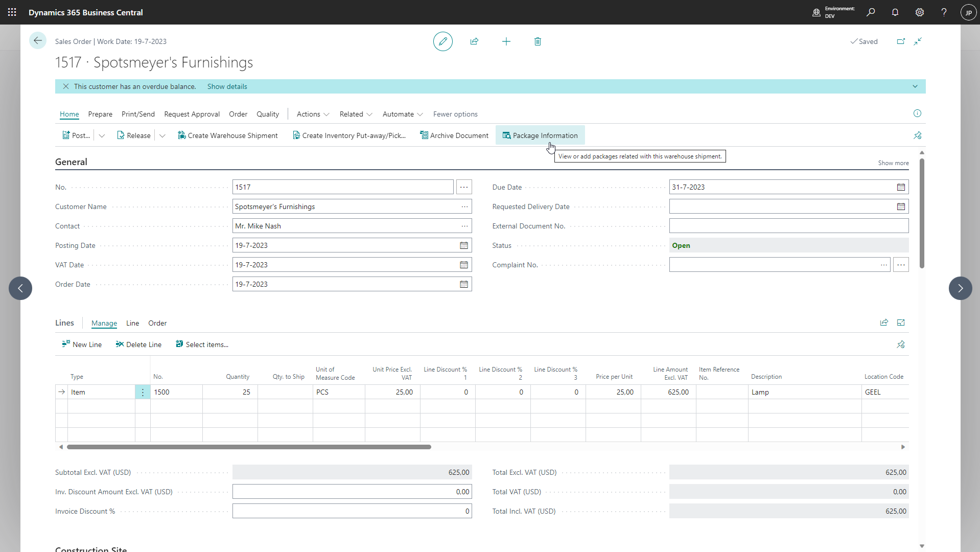This screenshot has height=552, width=980.
Task: Delete the sales order using the trash icon
Action: click(538, 41)
